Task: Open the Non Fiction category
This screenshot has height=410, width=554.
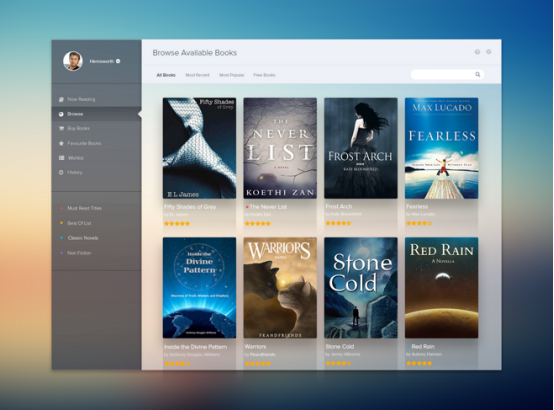Action: point(79,253)
